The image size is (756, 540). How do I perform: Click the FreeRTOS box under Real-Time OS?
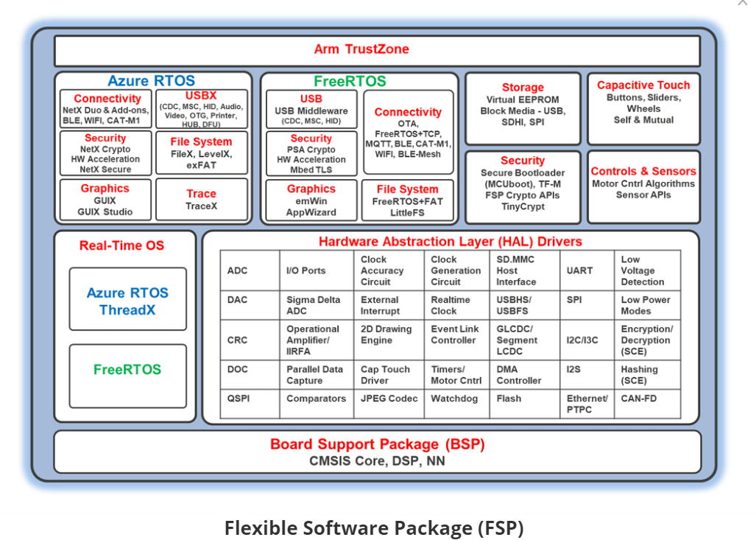point(128,376)
